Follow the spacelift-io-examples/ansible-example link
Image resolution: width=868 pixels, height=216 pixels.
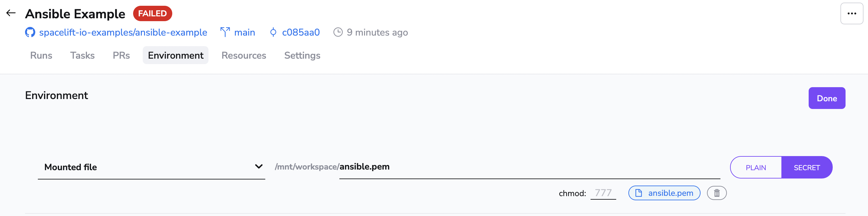click(123, 32)
